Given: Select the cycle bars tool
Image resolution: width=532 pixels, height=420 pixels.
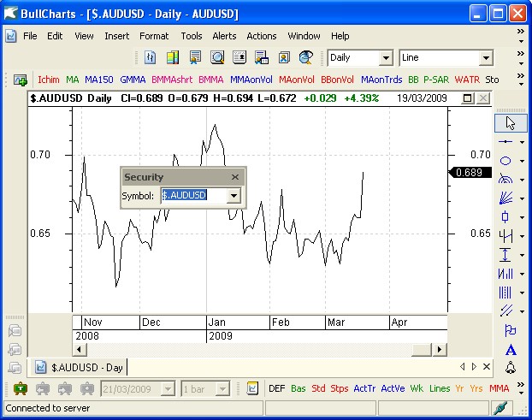Looking at the screenshot, I should pyautogui.click(x=505, y=274).
